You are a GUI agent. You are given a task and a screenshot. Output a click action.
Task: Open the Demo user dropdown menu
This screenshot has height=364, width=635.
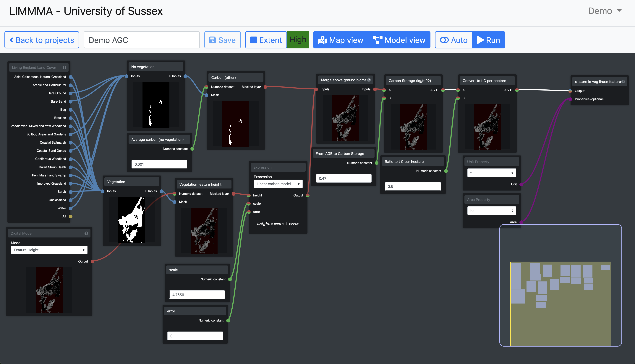click(x=605, y=11)
